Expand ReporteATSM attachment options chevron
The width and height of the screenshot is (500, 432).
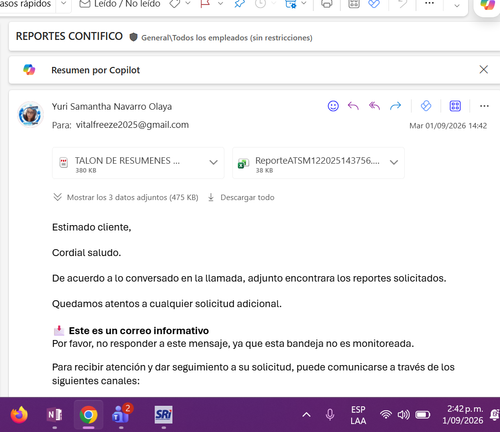click(394, 163)
